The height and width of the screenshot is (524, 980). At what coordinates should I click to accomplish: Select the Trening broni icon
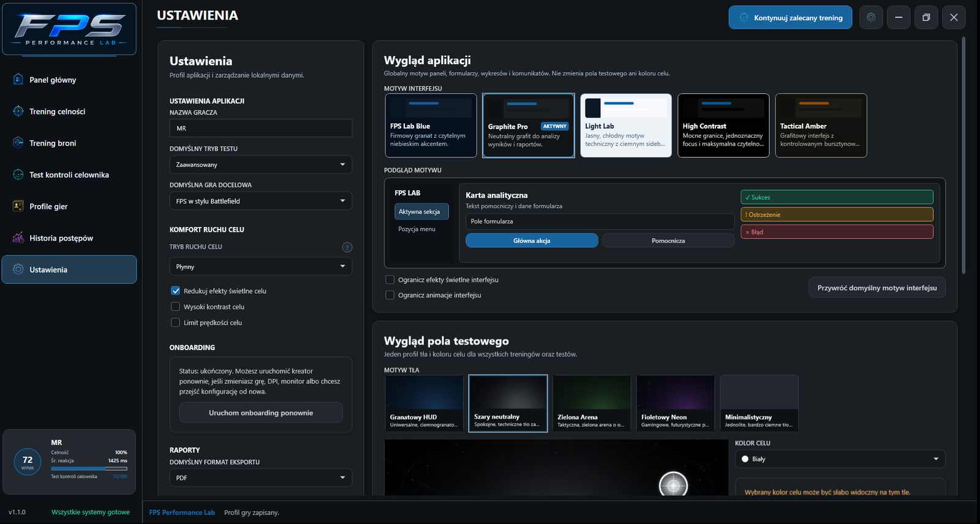(18, 143)
